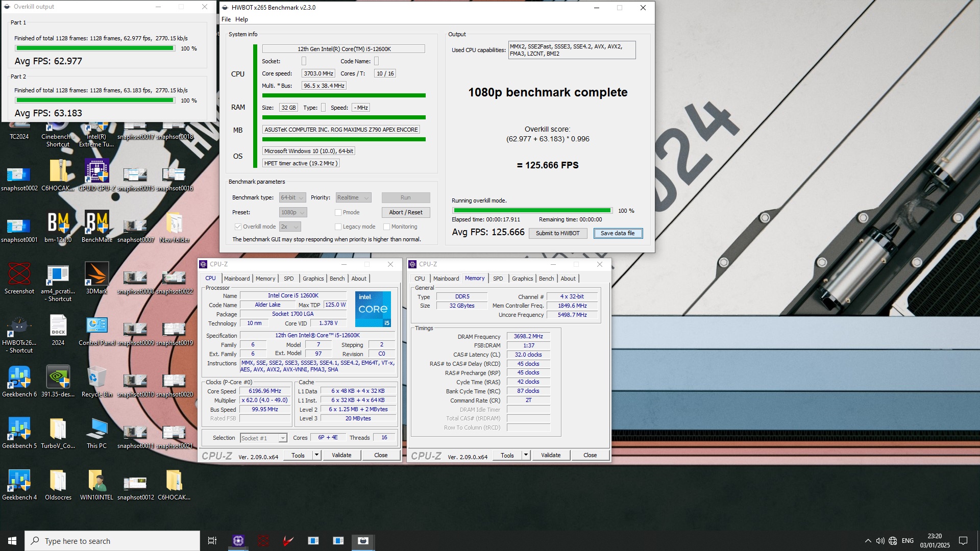Click the Task View taskbar icon
This screenshot has height=551, width=980.
click(212, 541)
